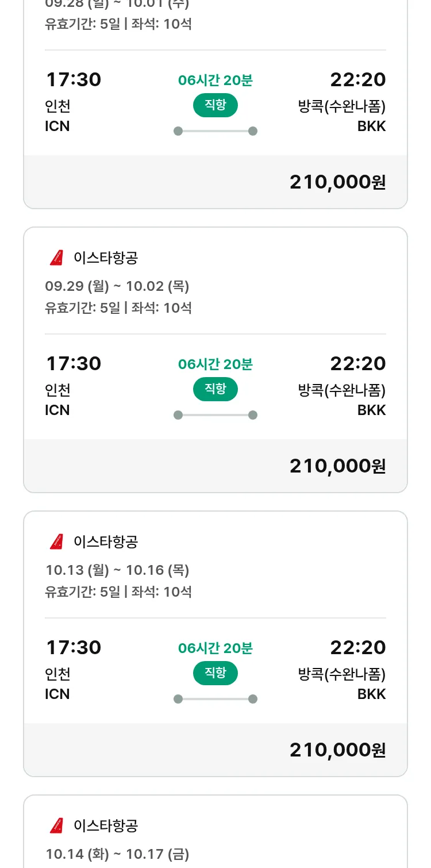The width and height of the screenshot is (431, 868).
Task: Tap the route line in the 10.13 card
Action: tap(215, 699)
